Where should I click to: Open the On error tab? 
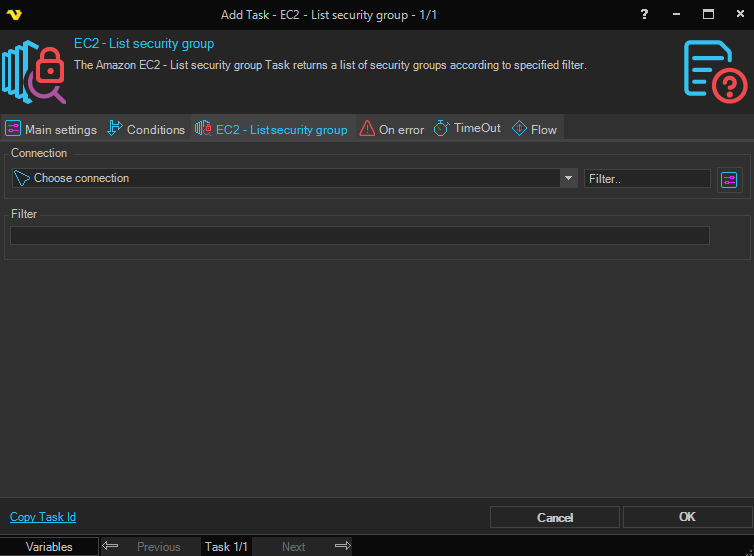pyautogui.click(x=392, y=129)
